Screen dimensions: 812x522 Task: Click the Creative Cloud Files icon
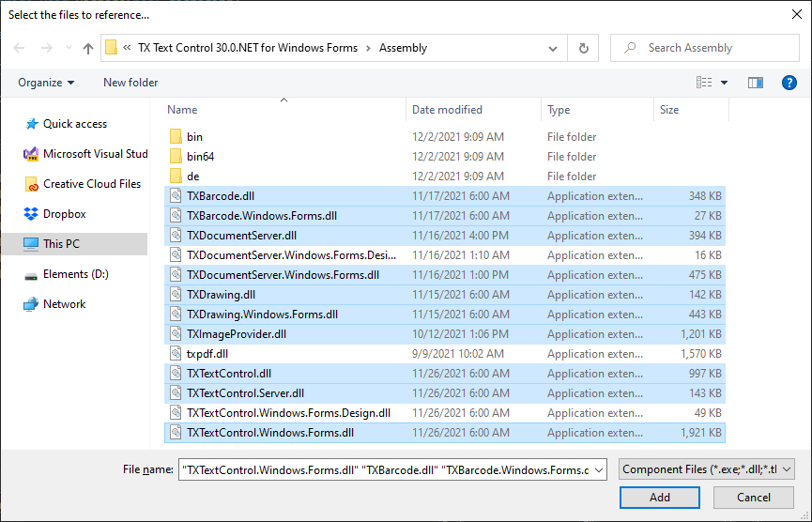[31, 184]
